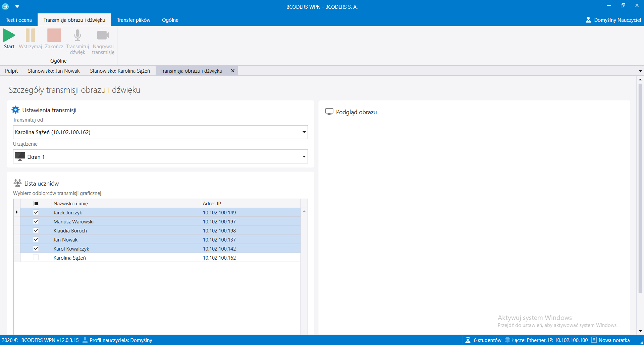Click the name Klaudia Boroch in the list
Viewport: 644px width, 345px height.
70,230
